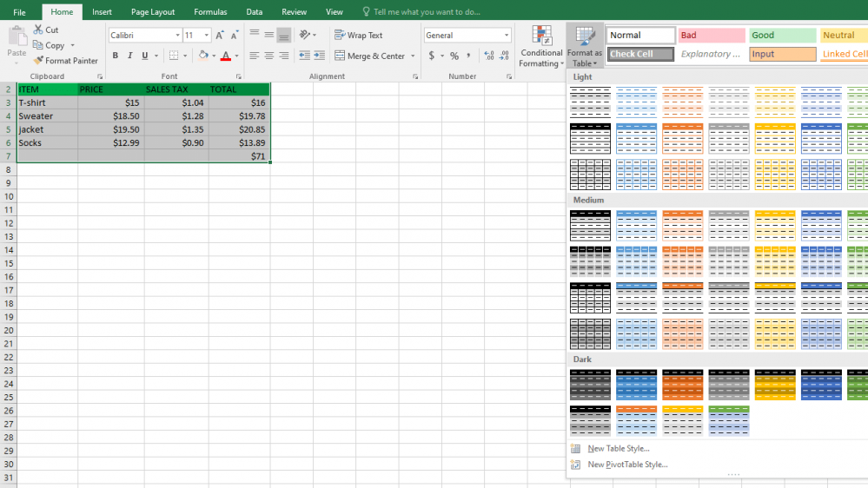Select the orange Dark table style thumbnail
Viewport: 868px width, 488px height.
683,385
